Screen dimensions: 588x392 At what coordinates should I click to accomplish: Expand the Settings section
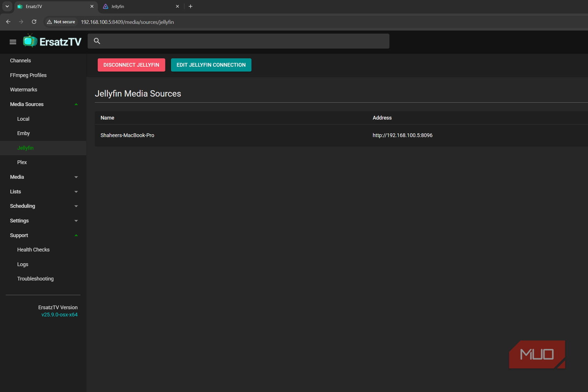pyautogui.click(x=43, y=221)
